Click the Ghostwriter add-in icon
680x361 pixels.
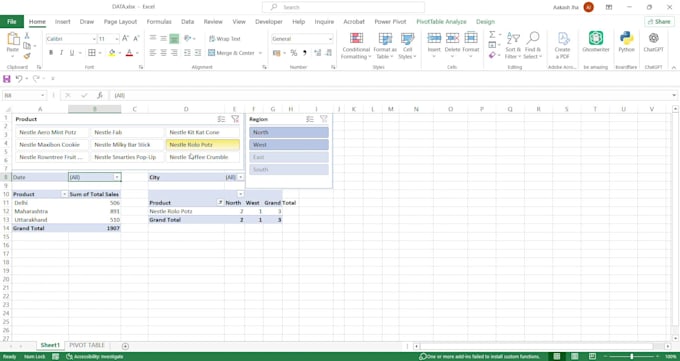[596, 38]
